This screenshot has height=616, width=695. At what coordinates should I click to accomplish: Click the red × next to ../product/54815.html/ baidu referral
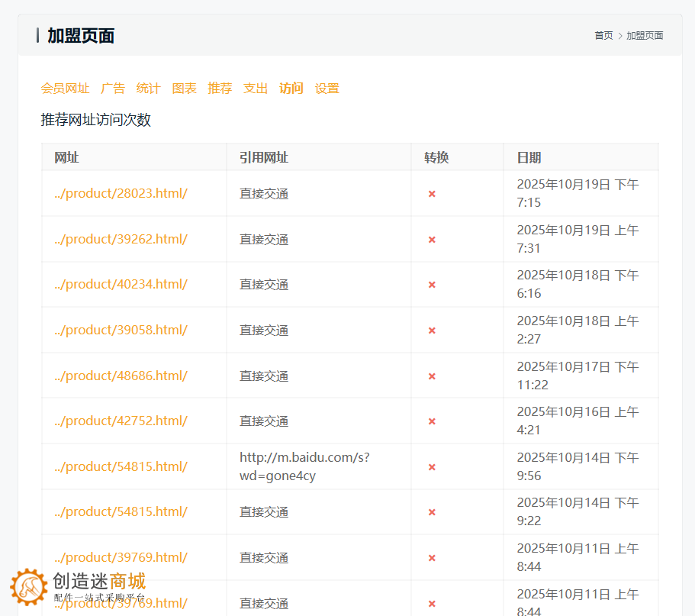tap(432, 466)
